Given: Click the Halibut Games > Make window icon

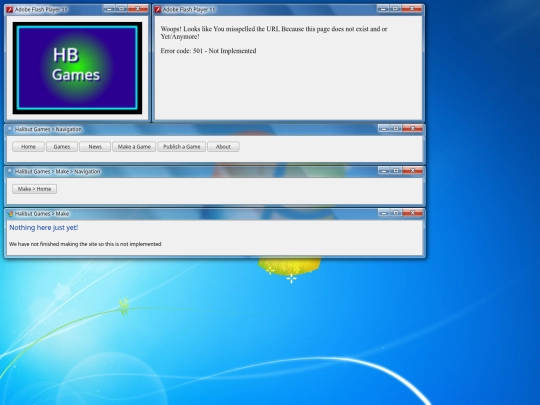Looking at the screenshot, I should tap(10, 214).
